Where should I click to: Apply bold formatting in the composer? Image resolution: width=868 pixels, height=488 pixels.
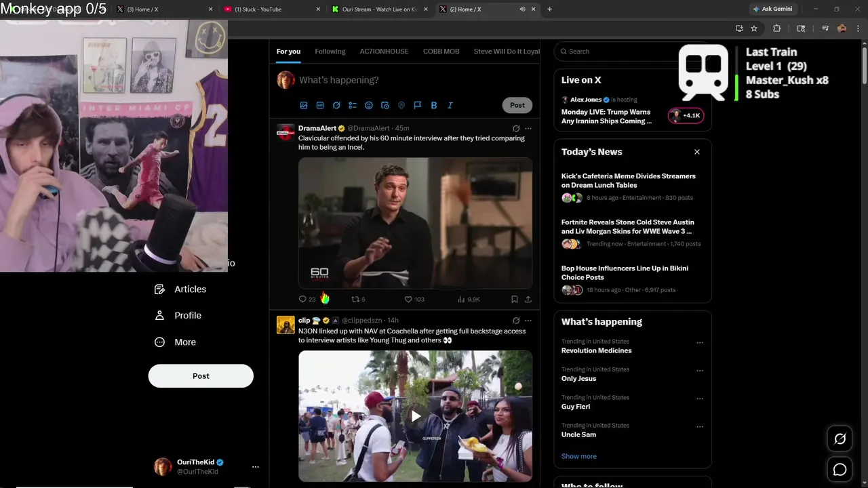tap(434, 105)
